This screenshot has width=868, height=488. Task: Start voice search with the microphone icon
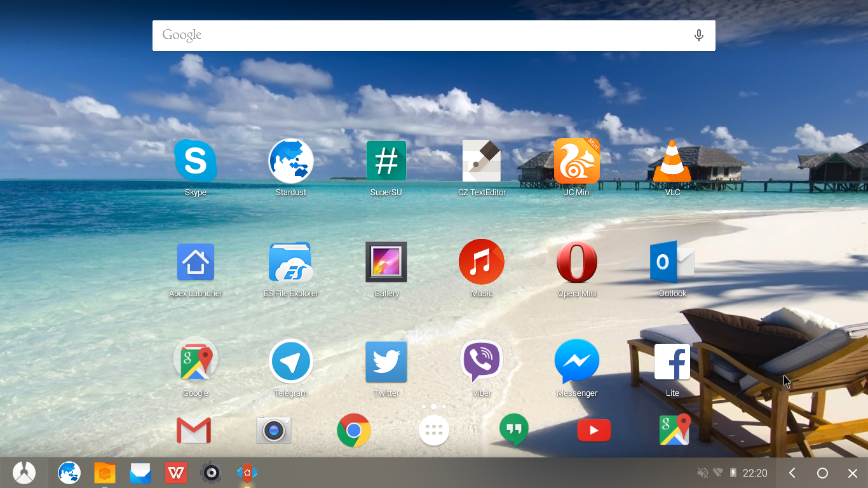(699, 36)
